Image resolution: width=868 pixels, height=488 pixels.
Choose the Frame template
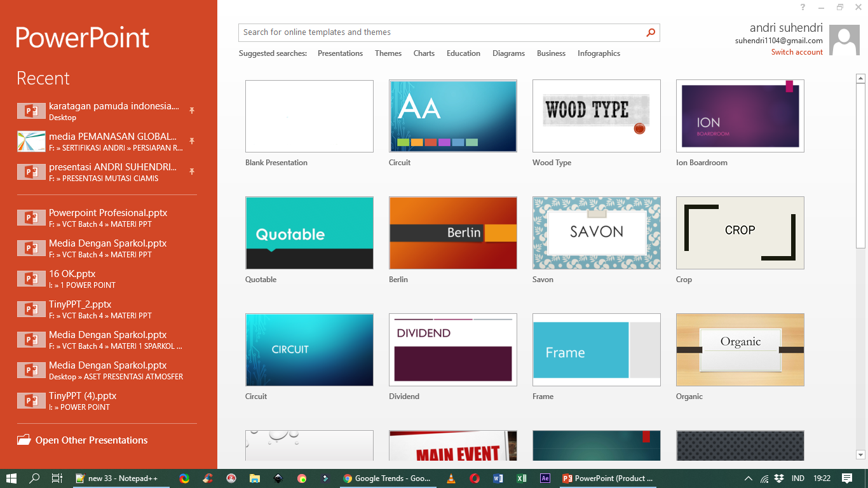pos(597,350)
